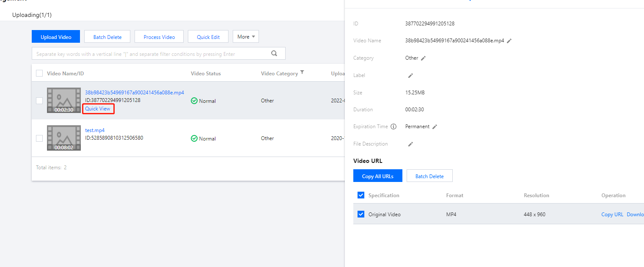Click the Category edit pencil icon
Image resolution: width=644 pixels, height=267 pixels.
pos(423,58)
